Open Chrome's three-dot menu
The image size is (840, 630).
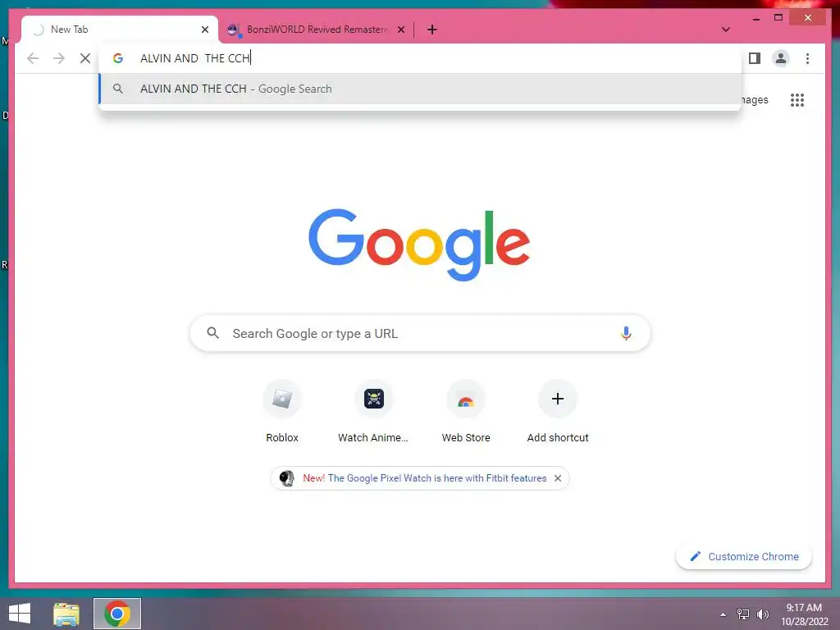(x=807, y=58)
